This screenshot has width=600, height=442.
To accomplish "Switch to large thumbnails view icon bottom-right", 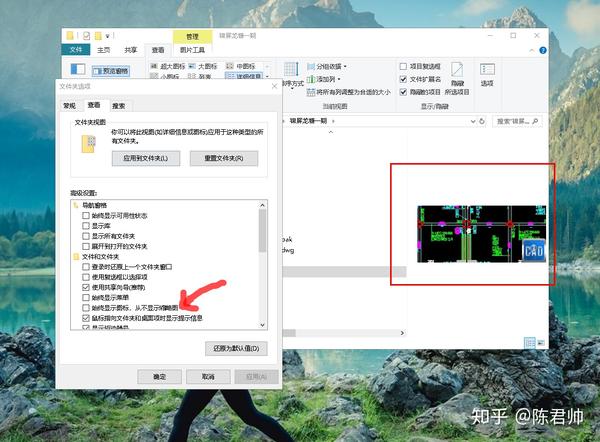I will [x=541, y=343].
